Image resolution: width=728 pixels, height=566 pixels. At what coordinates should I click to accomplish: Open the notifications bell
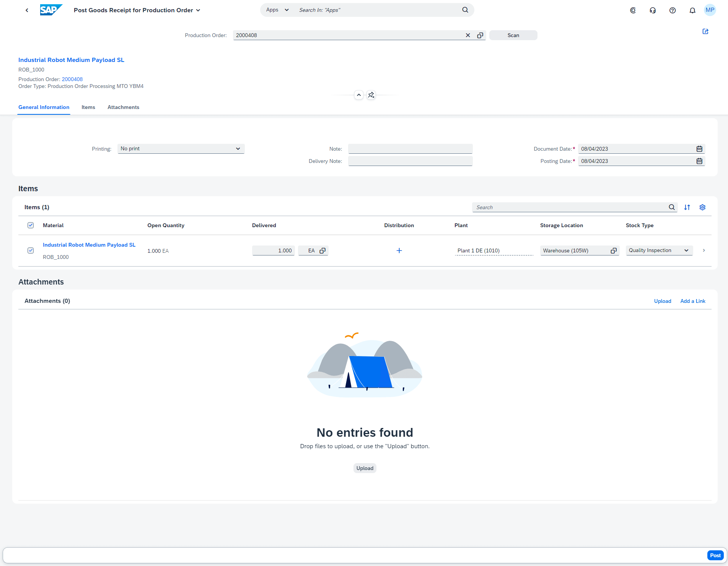click(x=692, y=10)
